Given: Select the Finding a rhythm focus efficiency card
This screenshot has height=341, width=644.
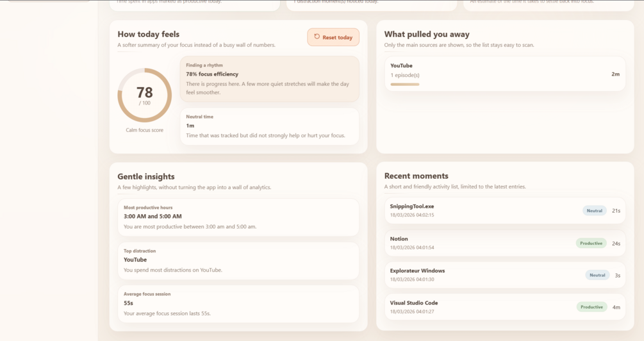Looking at the screenshot, I should [269, 79].
